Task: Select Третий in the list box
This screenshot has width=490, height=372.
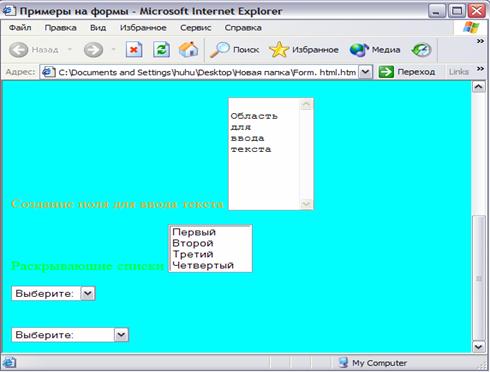Action: [210, 254]
